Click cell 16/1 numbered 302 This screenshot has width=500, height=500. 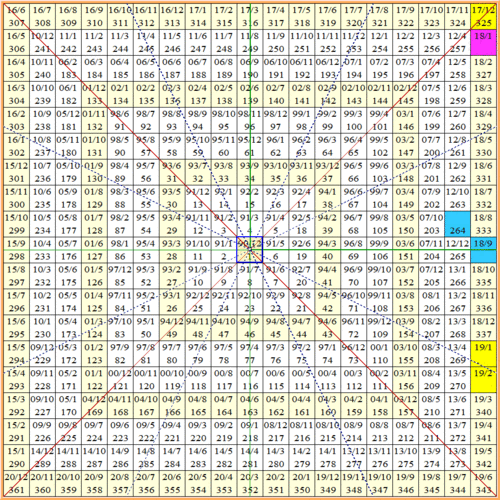coord(16,146)
